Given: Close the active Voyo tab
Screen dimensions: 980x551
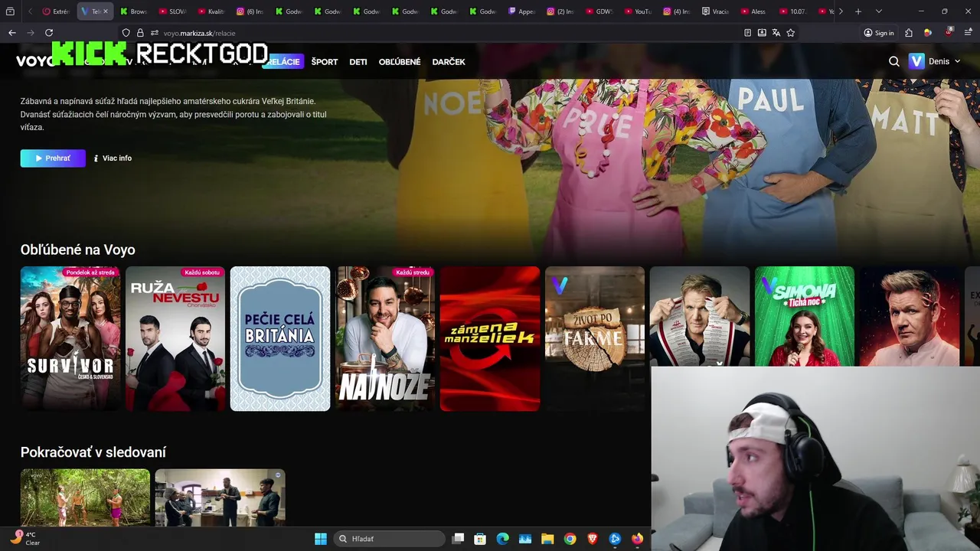Looking at the screenshot, I should tap(106, 11).
